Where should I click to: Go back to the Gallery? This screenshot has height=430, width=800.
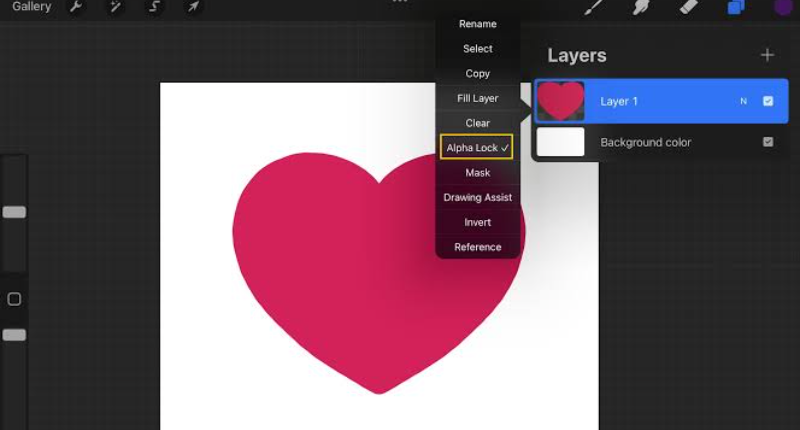[x=31, y=7]
